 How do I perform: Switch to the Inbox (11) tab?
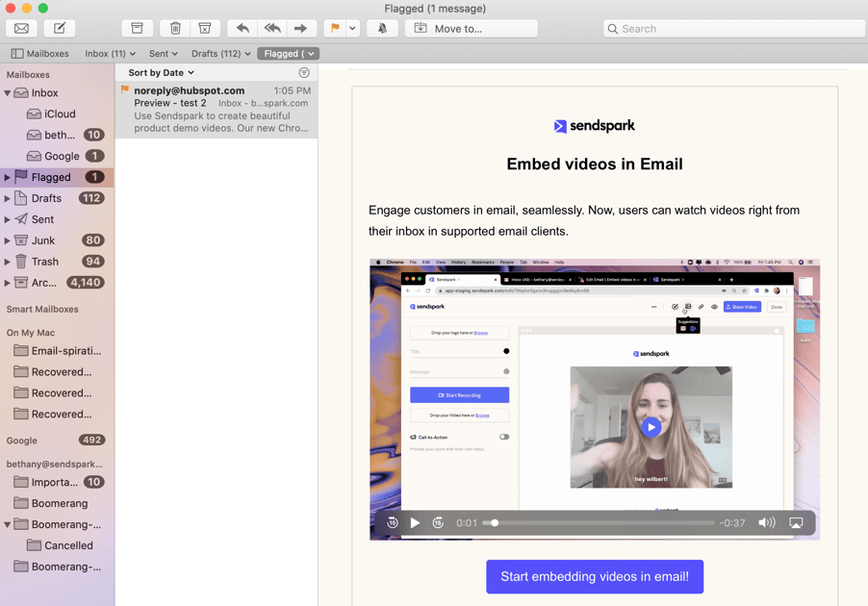110,54
